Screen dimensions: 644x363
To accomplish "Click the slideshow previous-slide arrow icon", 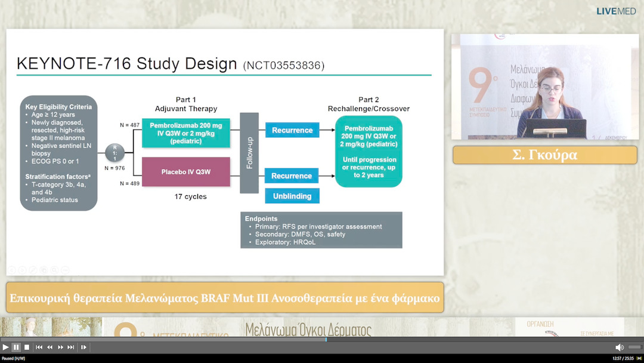I will [x=11, y=270].
